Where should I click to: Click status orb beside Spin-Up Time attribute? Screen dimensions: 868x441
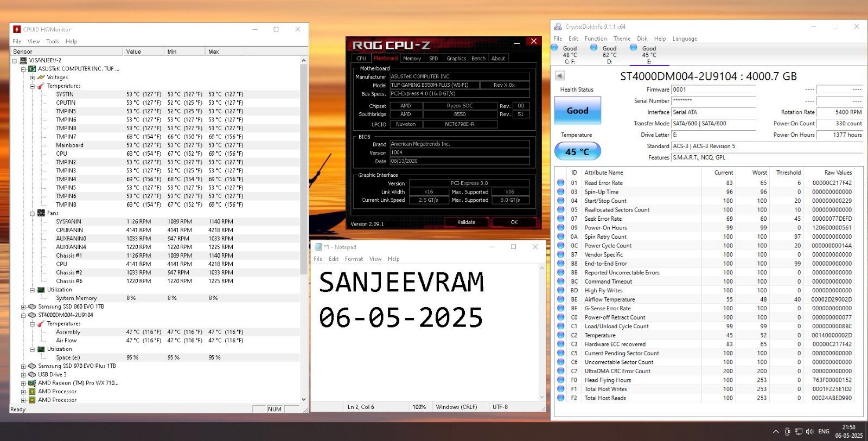(x=561, y=191)
